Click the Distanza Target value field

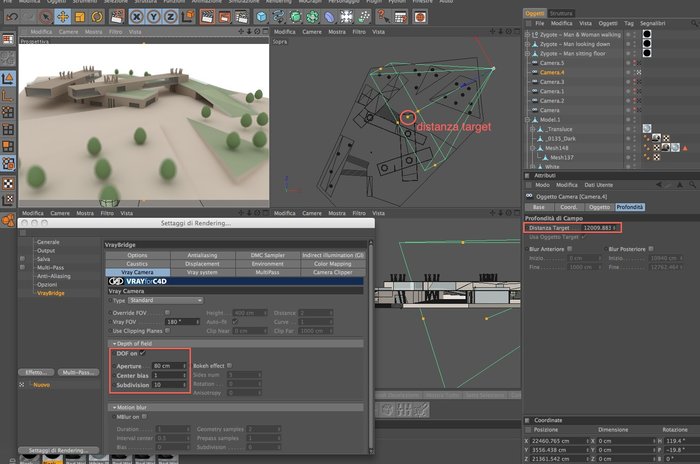point(600,228)
